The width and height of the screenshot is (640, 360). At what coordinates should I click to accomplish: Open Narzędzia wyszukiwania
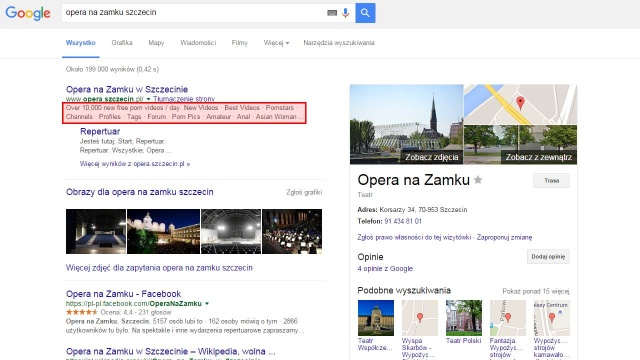[339, 43]
